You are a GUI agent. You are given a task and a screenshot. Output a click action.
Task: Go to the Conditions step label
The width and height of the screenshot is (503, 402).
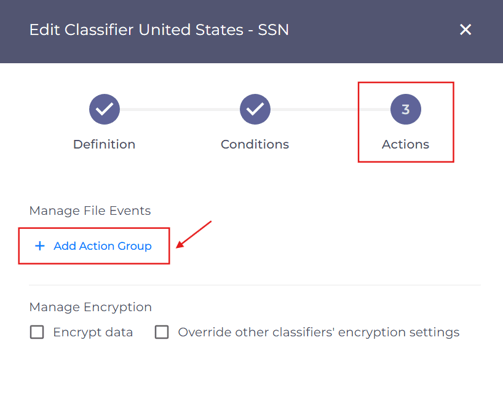click(255, 144)
